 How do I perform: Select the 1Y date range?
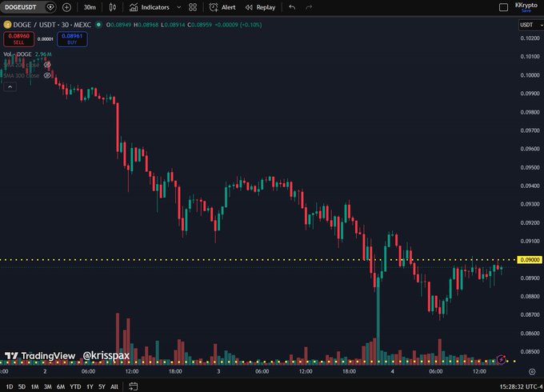tap(90, 386)
